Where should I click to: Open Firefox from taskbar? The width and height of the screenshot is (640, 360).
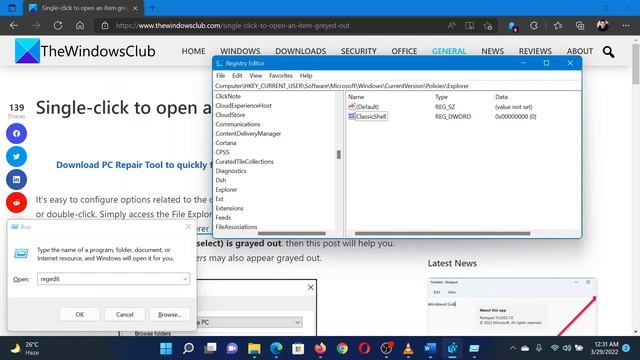(x=320, y=348)
